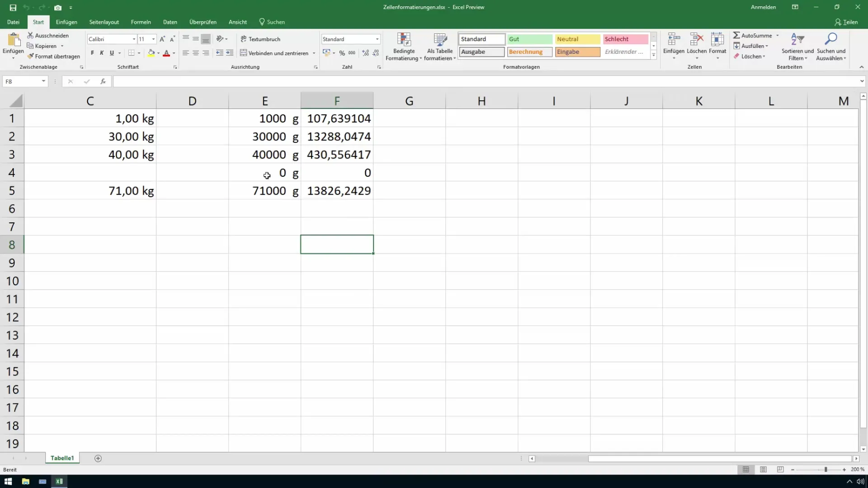Decrease indent of cell content
The image size is (868, 488).
(x=220, y=53)
